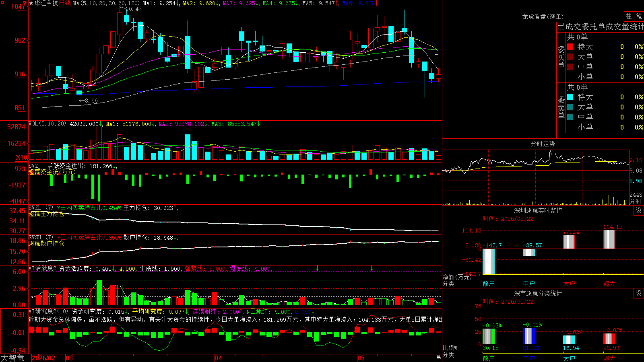Screen dimensions: 644x362
Task: Click the -38.57 中户 net amount bar
Action: tap(529, 252)
